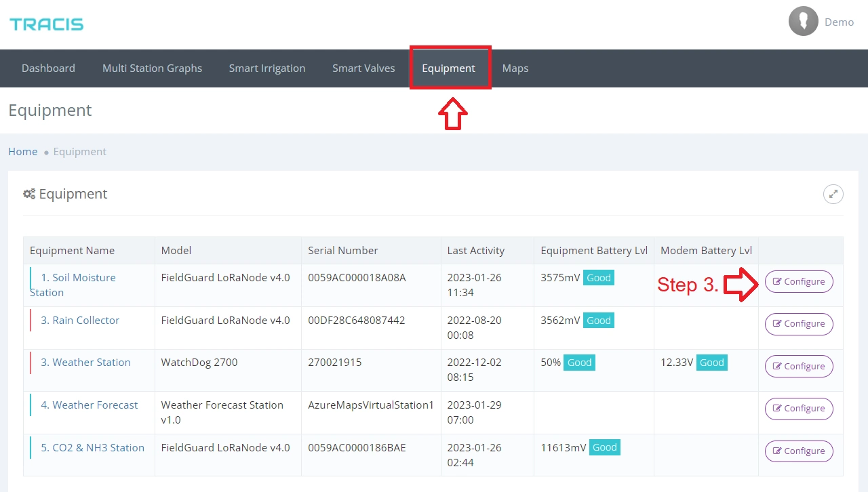Image resolution: width=868 pixels, height=492 pixels.
Task: Go to Multi Station Graphs
Action: click(x=152, y=68)
